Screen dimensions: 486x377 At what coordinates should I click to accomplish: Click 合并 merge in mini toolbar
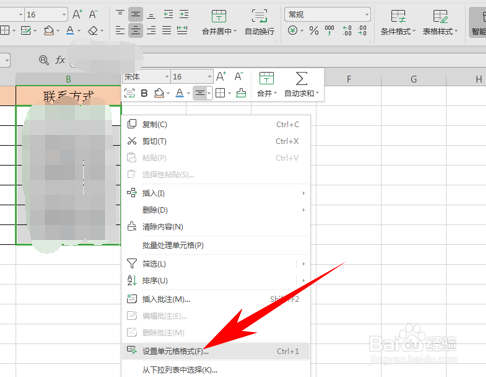pos(266,85)
